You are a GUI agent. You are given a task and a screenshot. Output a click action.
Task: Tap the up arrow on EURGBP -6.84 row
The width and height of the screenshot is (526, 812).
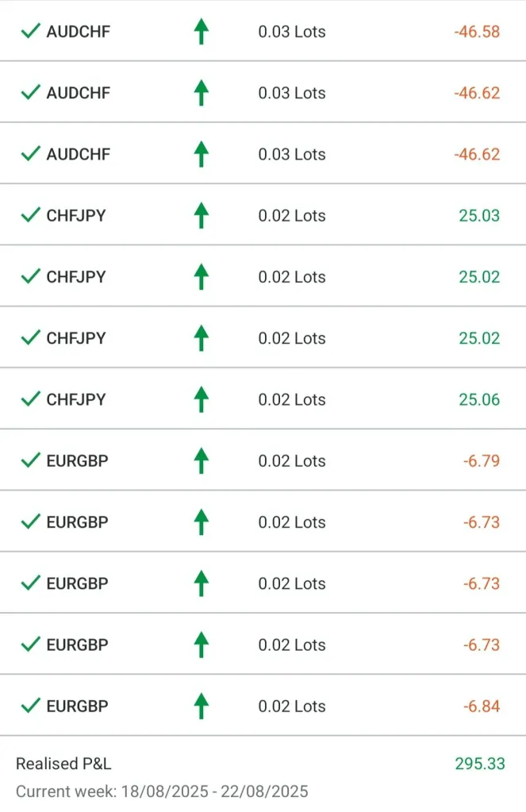point(202,706)
